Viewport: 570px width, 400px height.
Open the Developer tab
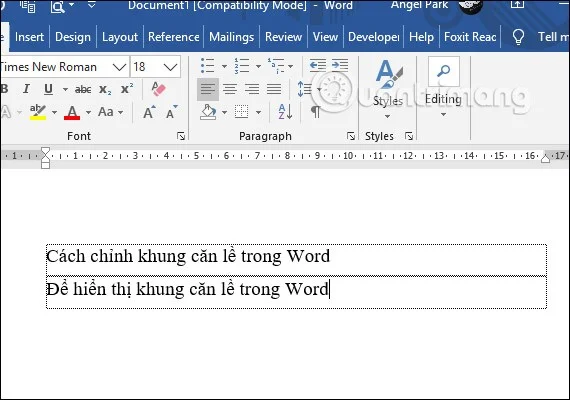tap(373, 37)
